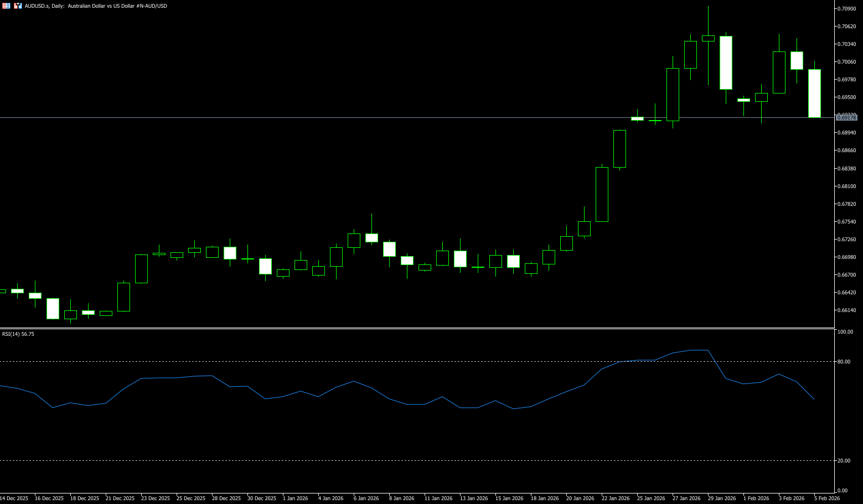Viewport: 863px width, 504px height.
Task: Click the 0.68100 price axis label
Action: pyautogui.click(x=847, y=186)
